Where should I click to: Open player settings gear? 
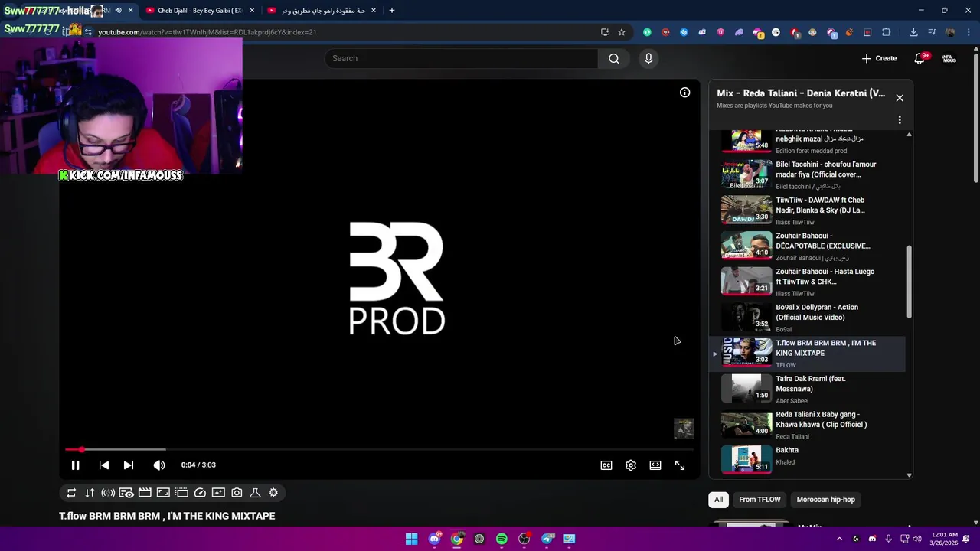[x=631, y=465]
